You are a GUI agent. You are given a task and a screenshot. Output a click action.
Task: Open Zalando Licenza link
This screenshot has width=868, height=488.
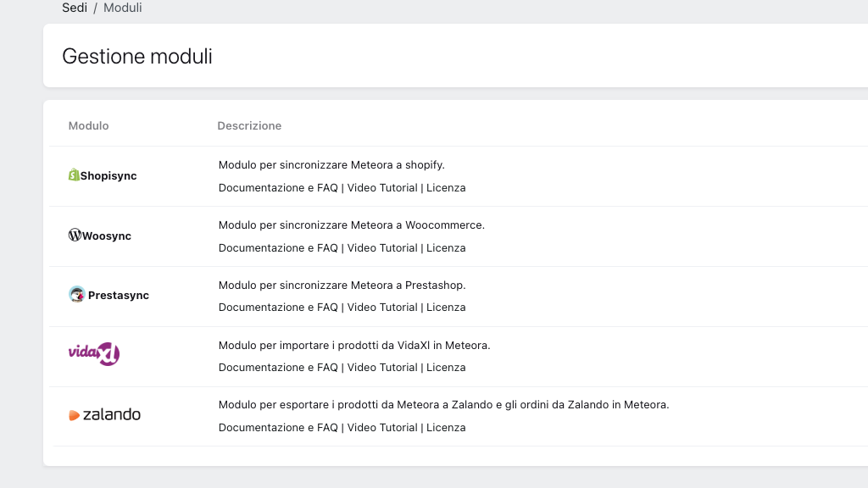[446, 428]
